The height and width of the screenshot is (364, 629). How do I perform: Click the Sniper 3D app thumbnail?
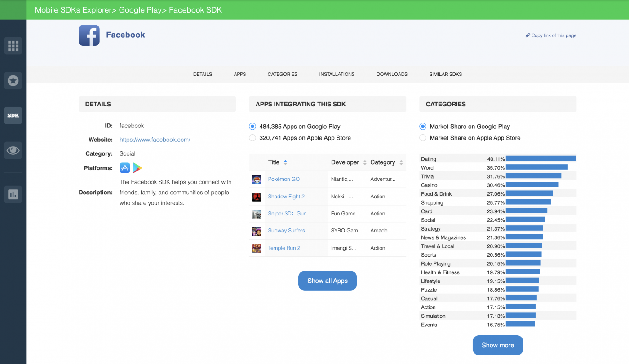257,214
